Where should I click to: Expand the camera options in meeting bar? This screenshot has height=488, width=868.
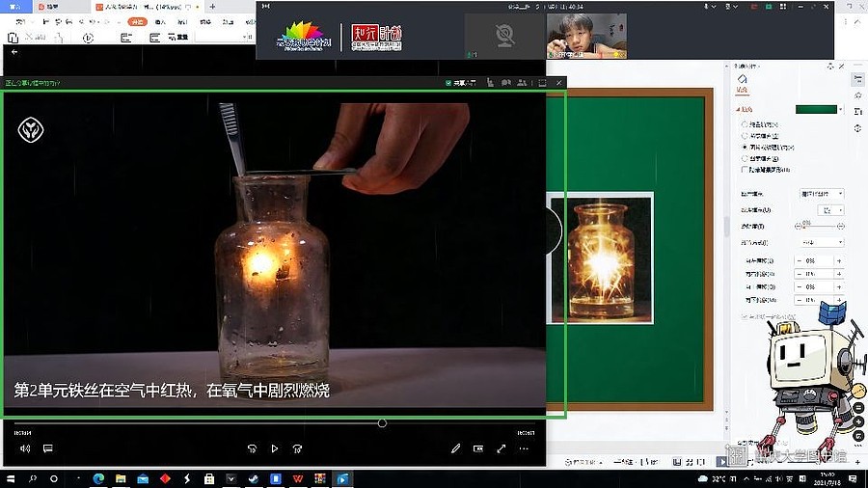(735, 7)
